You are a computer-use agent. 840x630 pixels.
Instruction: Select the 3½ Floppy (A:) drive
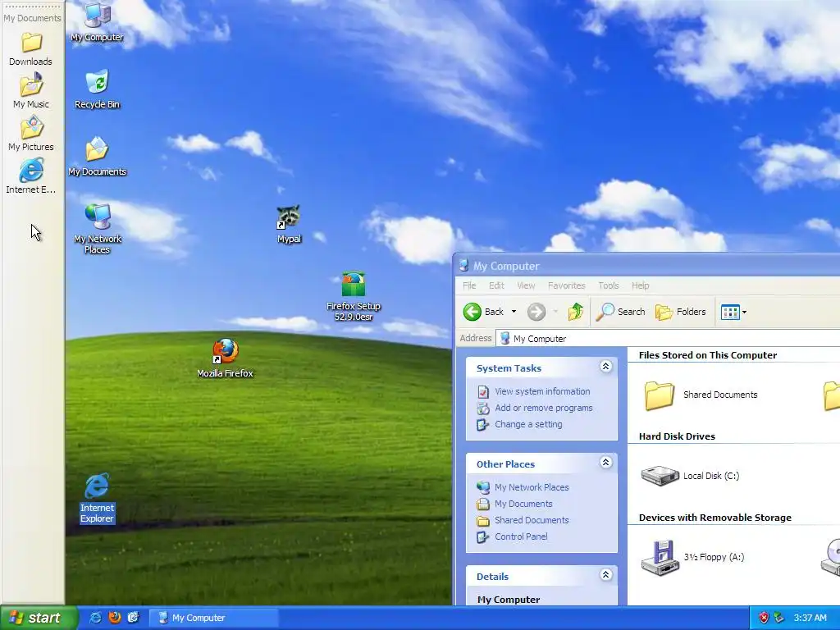pos(693,557)
